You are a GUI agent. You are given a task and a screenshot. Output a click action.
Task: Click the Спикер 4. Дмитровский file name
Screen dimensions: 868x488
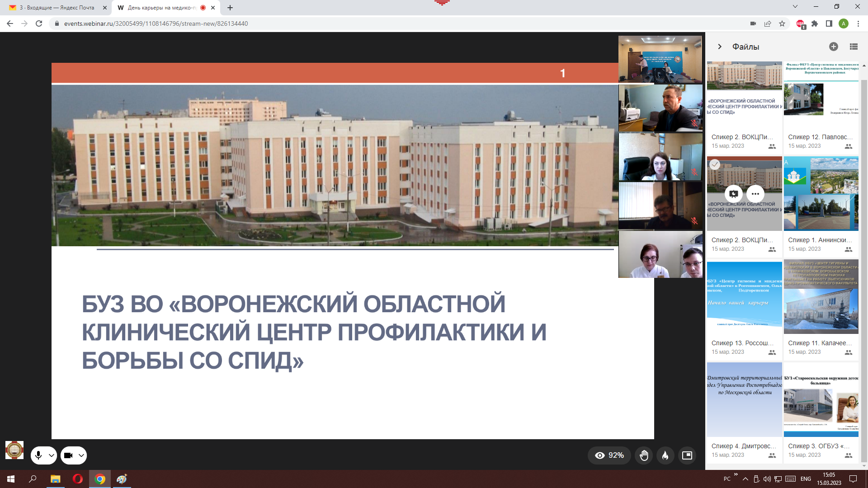(x=744, y=446)
